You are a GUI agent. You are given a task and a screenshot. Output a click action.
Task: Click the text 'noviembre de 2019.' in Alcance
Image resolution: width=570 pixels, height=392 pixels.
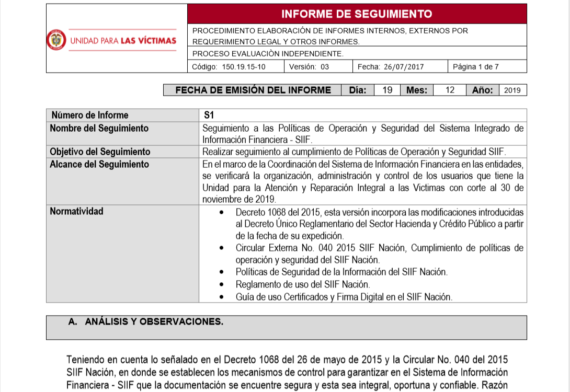pos(239,199)
